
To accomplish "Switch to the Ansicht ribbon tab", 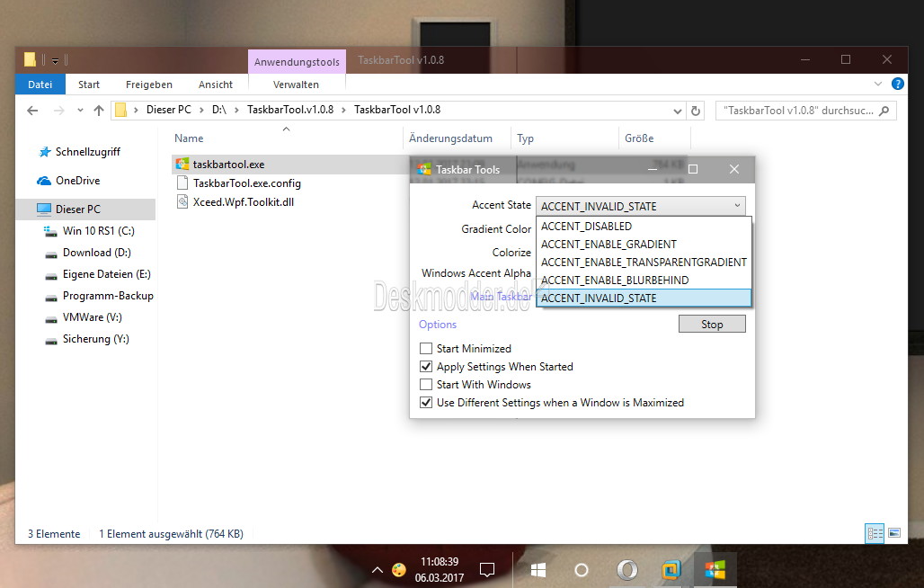I will coord(216,85).
